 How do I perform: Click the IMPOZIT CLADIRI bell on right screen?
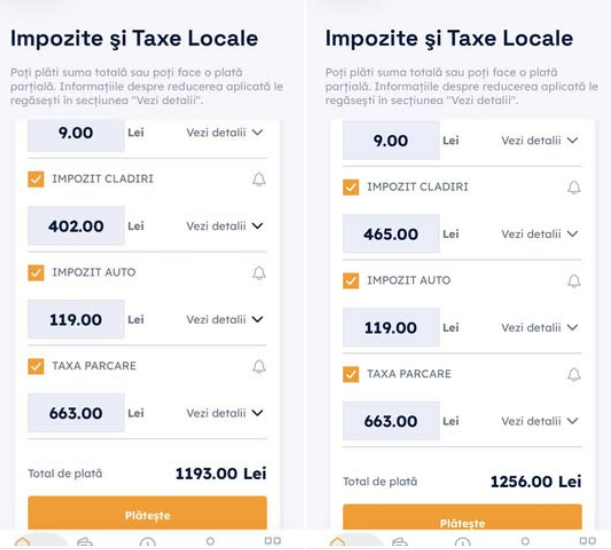click(574, 188)
